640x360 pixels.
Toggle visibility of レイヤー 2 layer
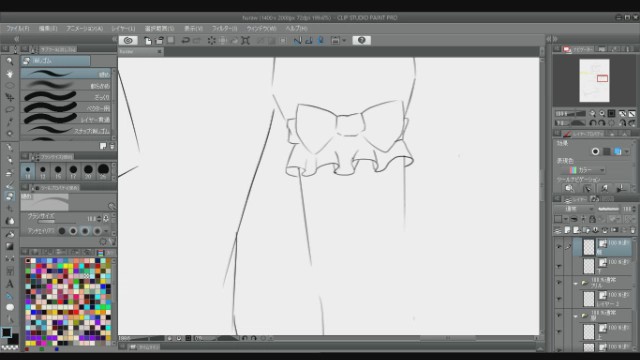click(x=559, y=299)
